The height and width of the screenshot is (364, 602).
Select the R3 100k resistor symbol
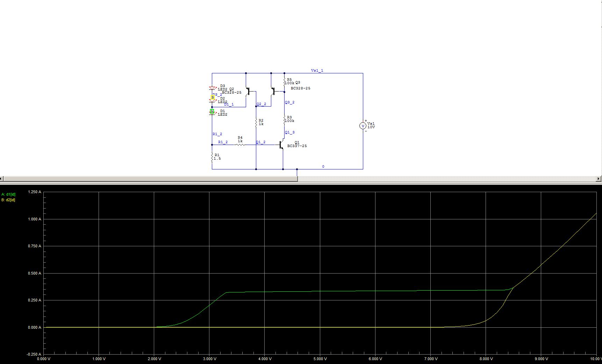click(284, 119)
